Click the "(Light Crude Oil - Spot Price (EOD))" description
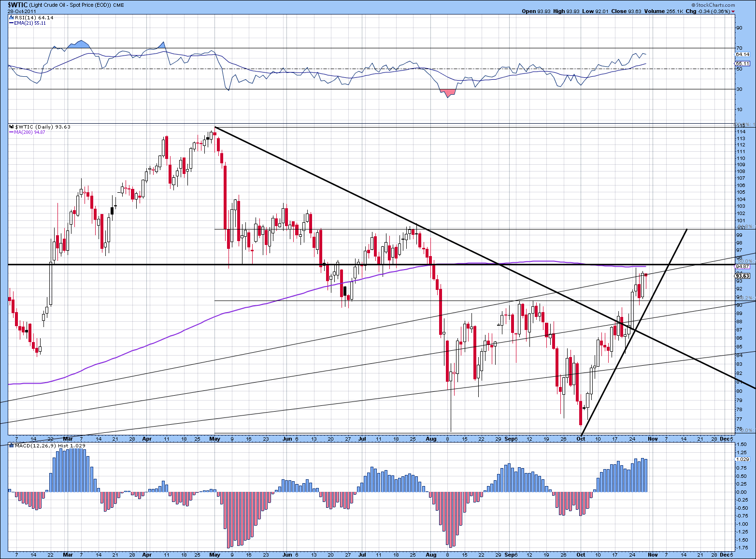The width and height of the screenshot is (756, 559). pos(70,5)
